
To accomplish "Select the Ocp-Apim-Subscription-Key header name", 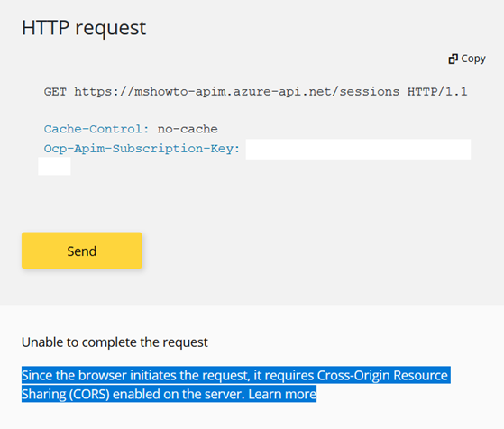I will pos(142,149).
